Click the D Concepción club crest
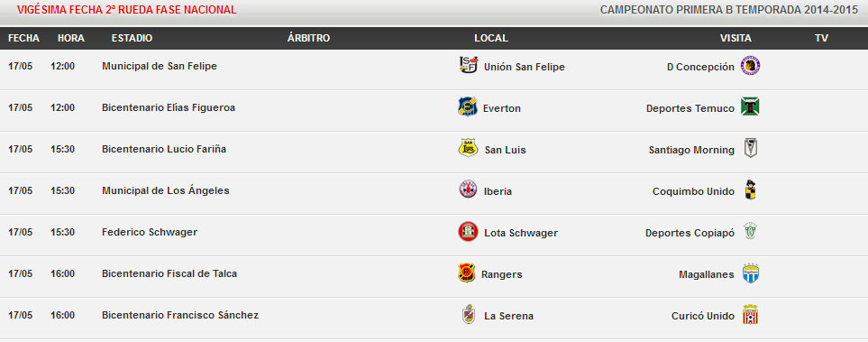Screen dimensions: 868x342 tap(750, 65)
